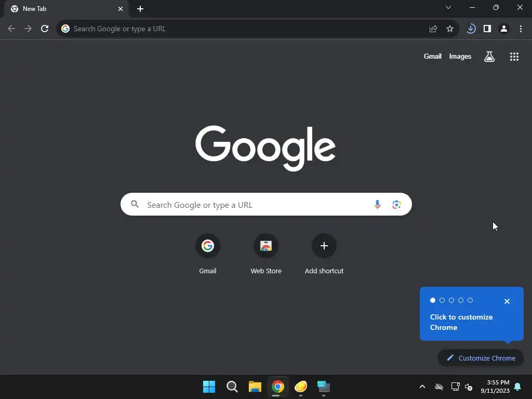
Task: Start voice search with microphone icon
Action: [x=377, y=205]
